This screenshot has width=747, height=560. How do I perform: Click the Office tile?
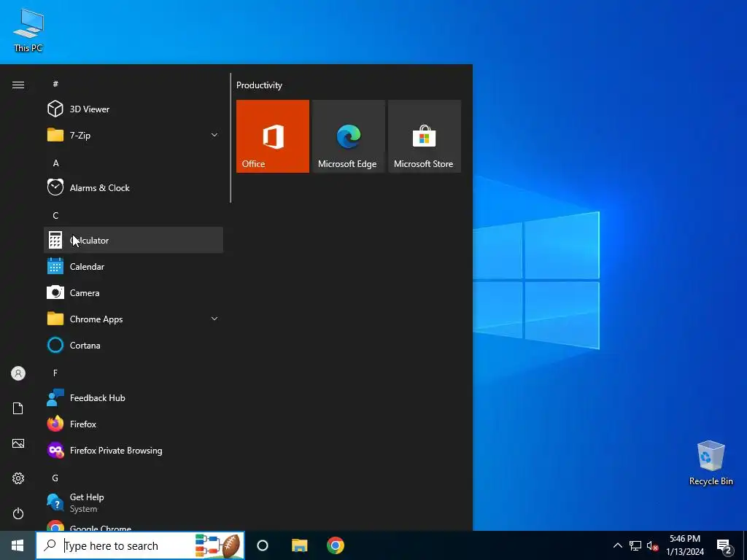(x=273, y=136)
